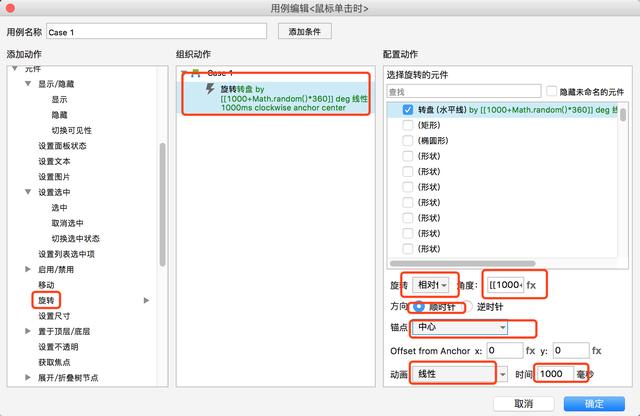Click the fx link next to the angle field

(x=531, y=285)
